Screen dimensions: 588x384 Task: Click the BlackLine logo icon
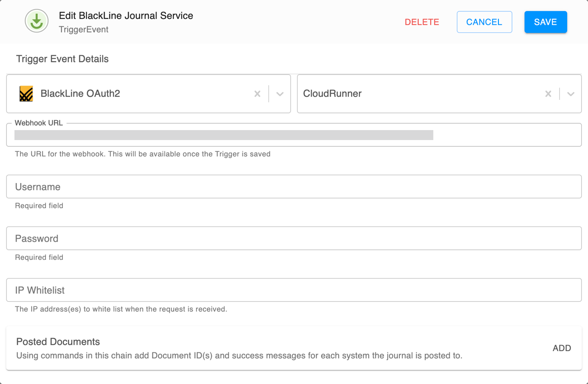pos(26,94)
